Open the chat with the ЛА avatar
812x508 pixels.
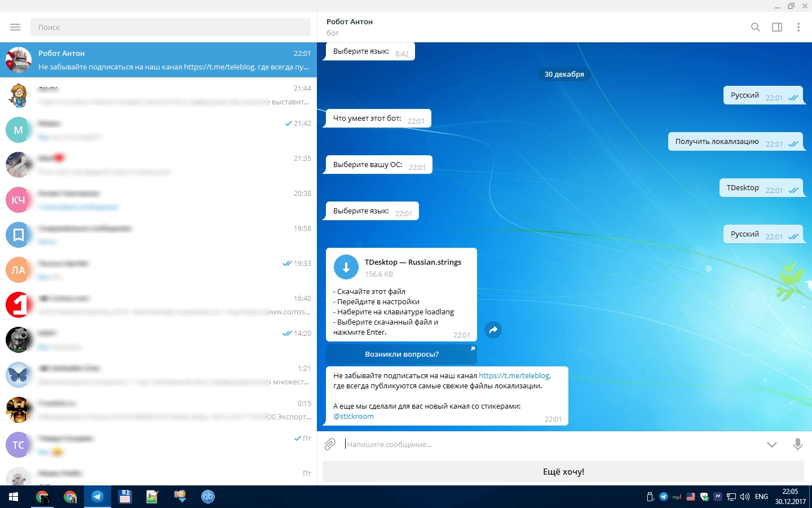pos(158,270)
